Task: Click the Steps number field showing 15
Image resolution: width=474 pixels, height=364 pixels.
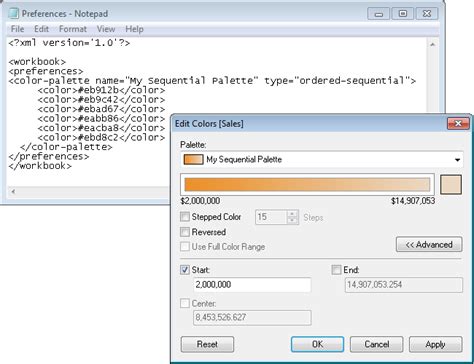Action: pos(271,217)
